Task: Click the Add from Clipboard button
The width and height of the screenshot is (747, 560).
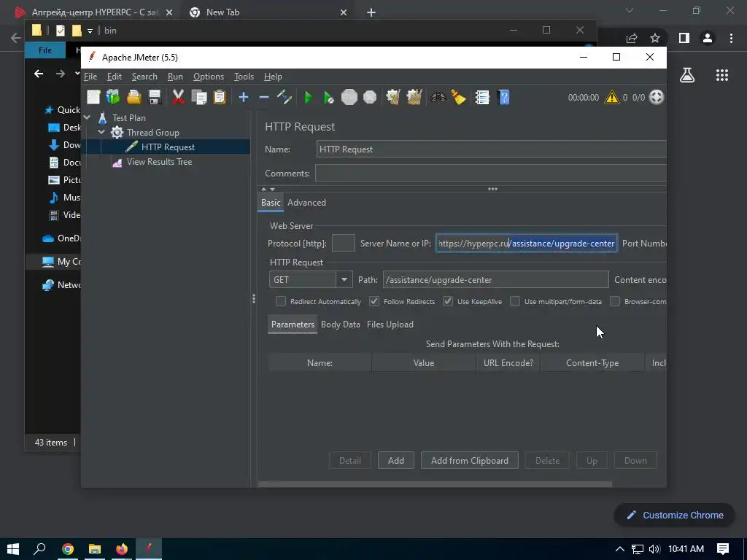Action: [x=470, y=461]
